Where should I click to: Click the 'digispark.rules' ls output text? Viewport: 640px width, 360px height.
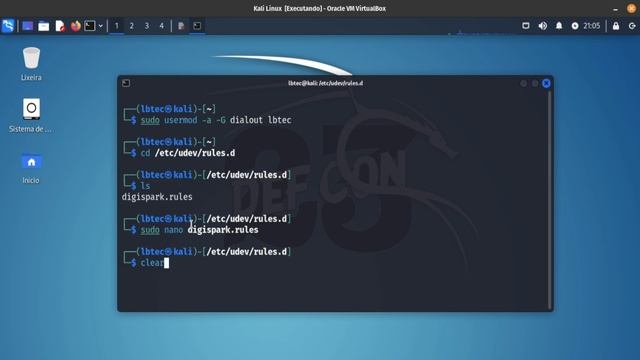click(157, 197)
